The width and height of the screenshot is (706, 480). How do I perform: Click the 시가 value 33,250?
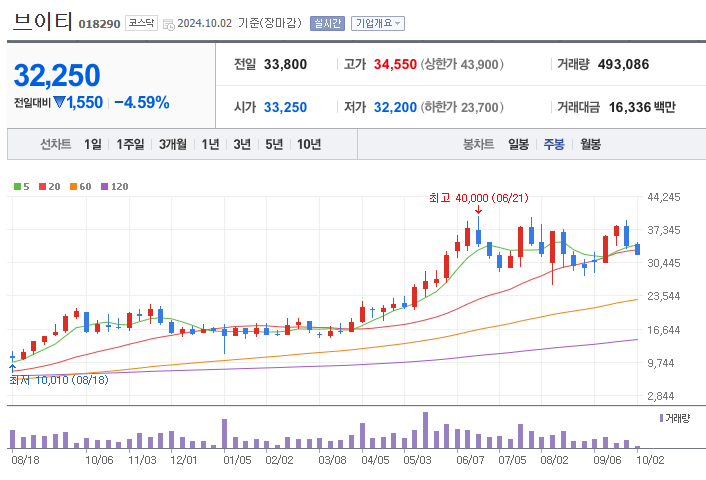click(x=285, y=107)
